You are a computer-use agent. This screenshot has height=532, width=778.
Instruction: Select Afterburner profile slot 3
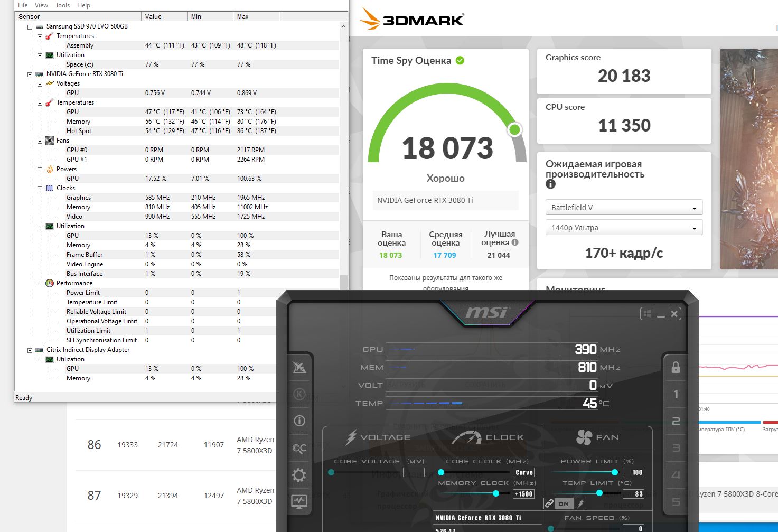click(676, 449)
